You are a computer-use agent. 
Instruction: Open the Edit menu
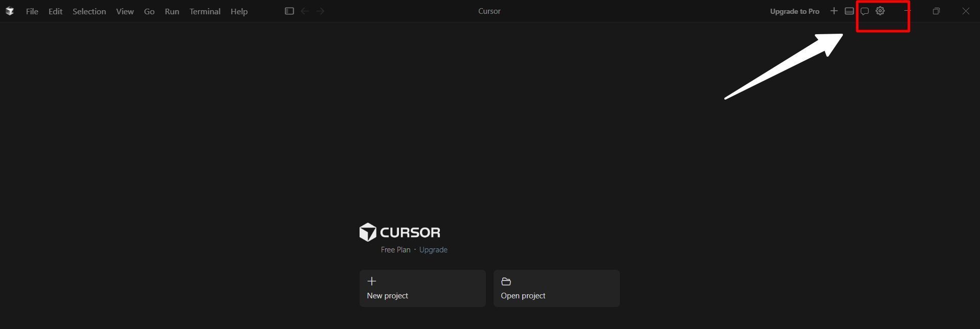(x=56, y=11)
